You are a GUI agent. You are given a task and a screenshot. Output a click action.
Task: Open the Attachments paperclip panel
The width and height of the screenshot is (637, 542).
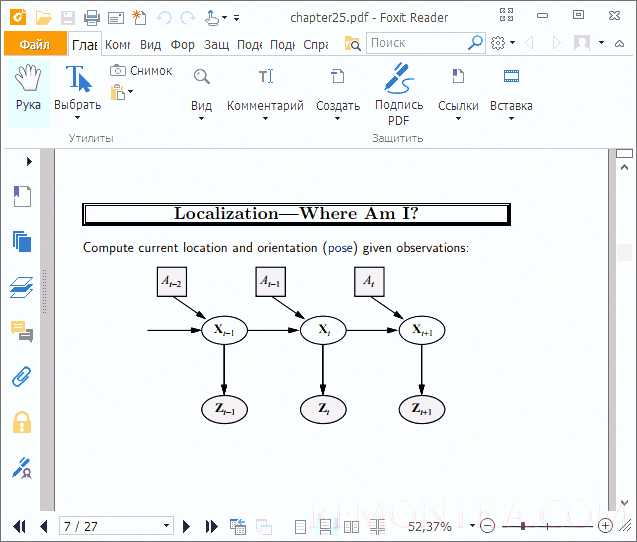click(22, 376)
